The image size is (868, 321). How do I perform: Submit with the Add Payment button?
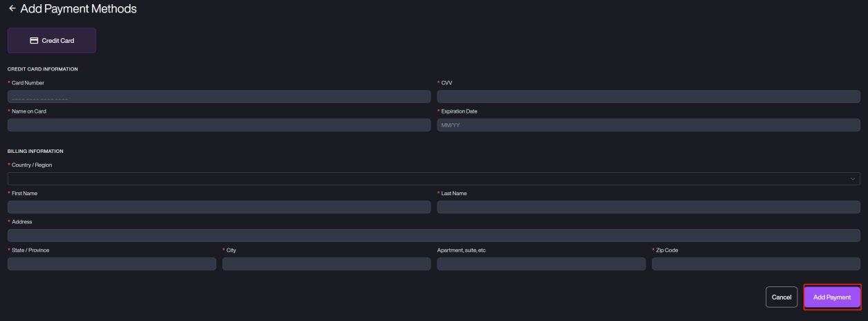point(832,297)
